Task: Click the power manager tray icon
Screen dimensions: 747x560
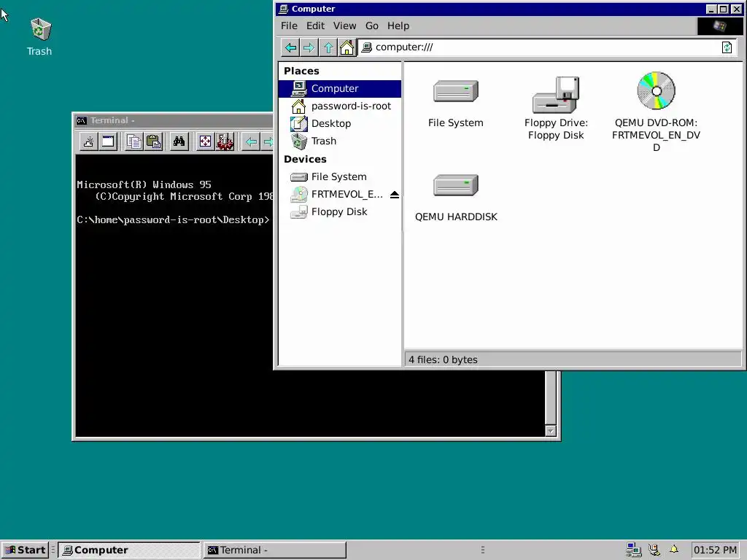Action: click(x=654, y=550)
